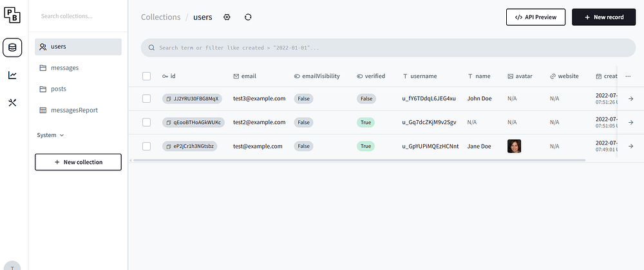This screenshot has height=270, width=644.
Task: Open the test3@example.com record arrow
Action: 630,98
